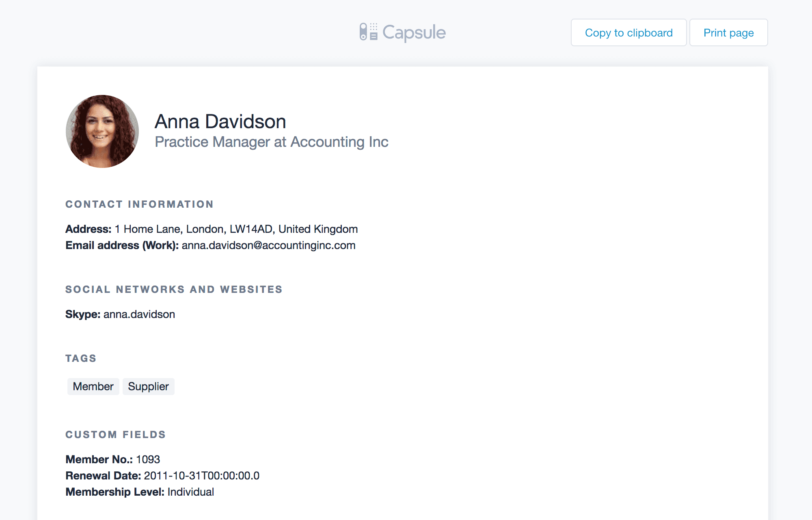Click the CUSTOM FIELDS heading
The height and width of the screenshot is (520, 812).
pyautogui.click(x=116, y=434)
